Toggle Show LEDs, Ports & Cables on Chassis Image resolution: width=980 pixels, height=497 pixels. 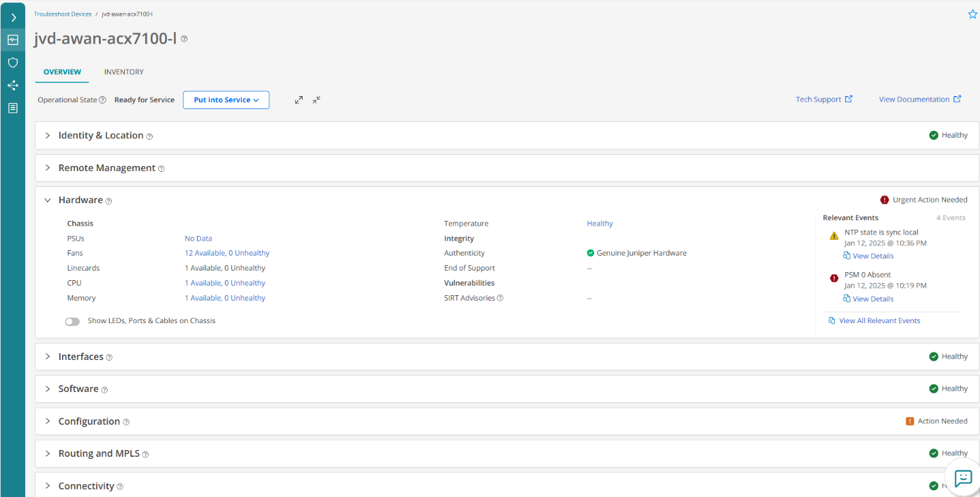coord(72,321)
